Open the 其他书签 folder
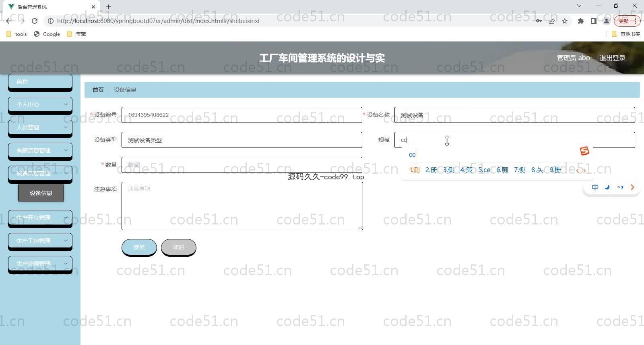The width and height of the screenshot is (644, 345). [x=625, y=34]
